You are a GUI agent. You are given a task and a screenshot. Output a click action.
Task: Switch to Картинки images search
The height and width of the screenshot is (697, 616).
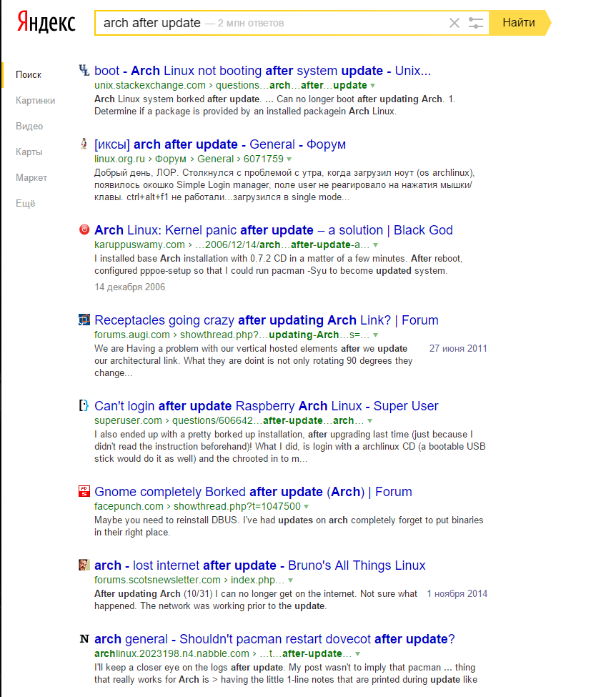point(35,101)
